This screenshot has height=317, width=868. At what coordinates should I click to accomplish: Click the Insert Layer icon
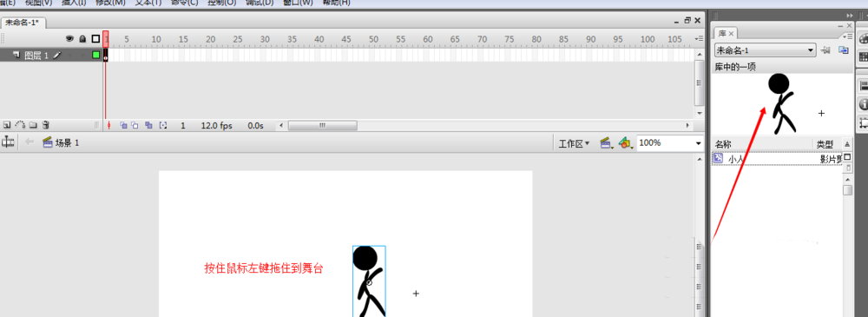tap(7, 125)
